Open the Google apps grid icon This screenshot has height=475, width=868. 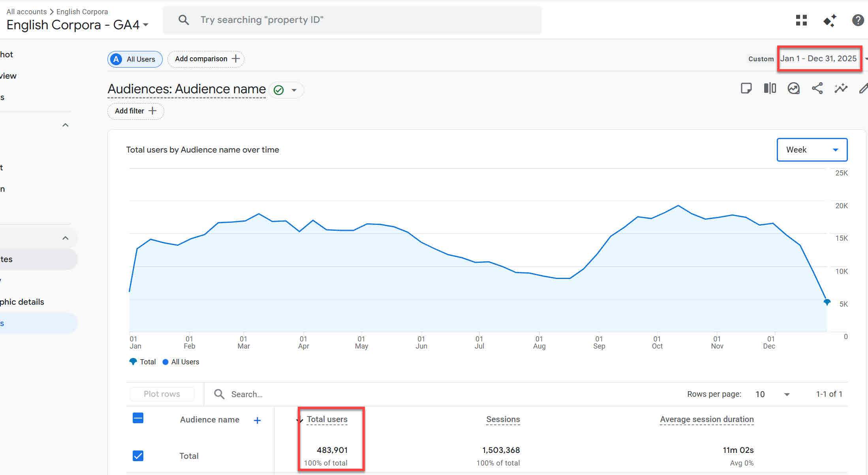[x=801, y=20]
